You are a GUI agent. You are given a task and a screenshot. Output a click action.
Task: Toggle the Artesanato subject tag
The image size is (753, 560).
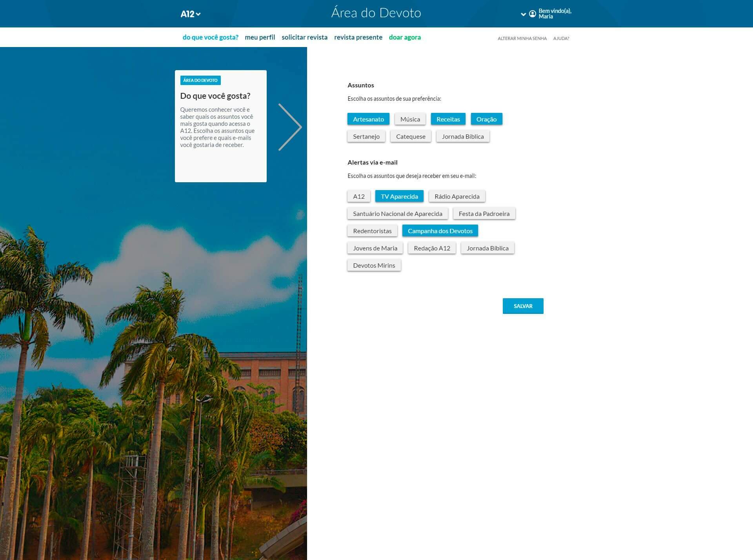[368, 119]
